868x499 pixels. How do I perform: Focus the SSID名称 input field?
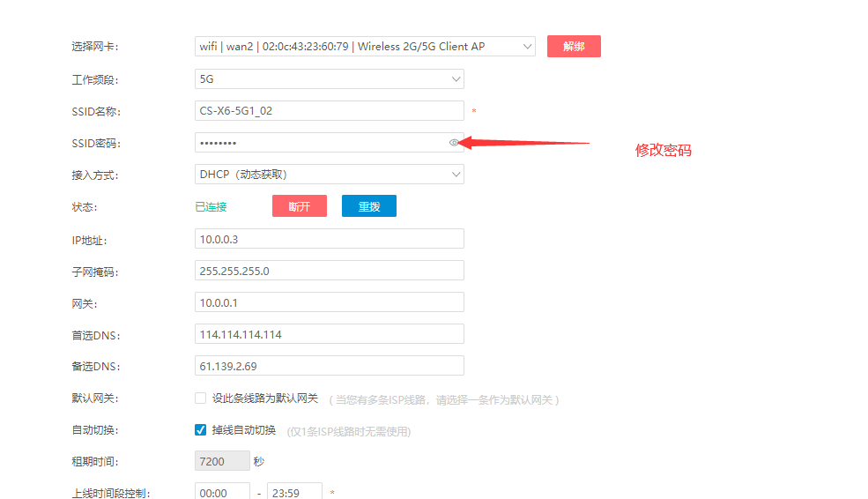pyautogui.click(x=330, y=111)
